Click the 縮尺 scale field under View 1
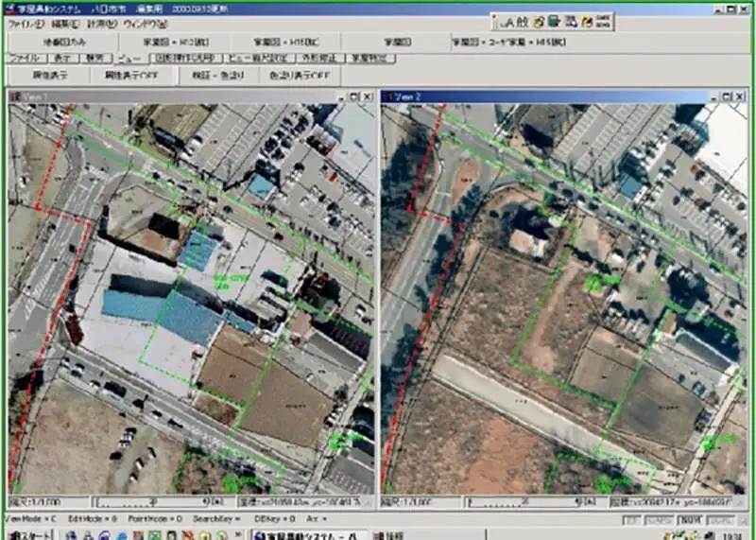The image size is (756, 540). click(48, 502)
